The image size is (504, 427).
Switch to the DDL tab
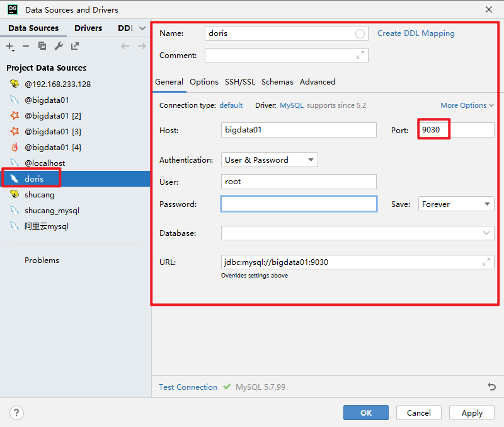tap(125, 28)
